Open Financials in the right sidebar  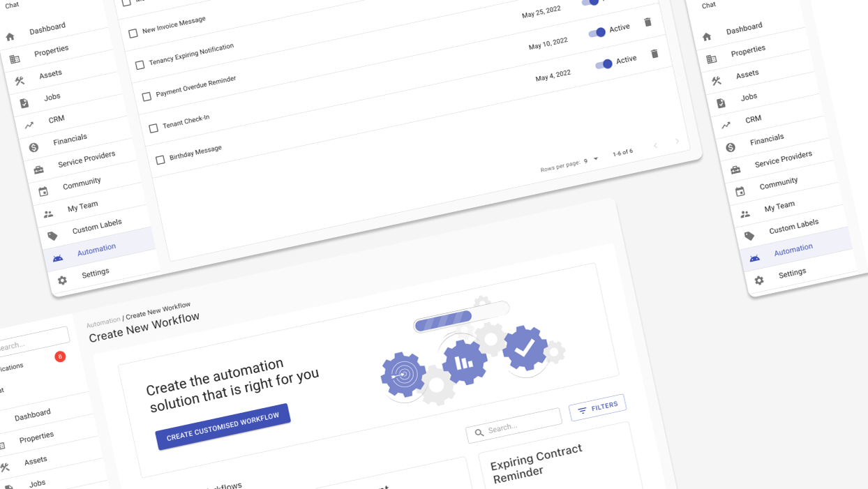pos(767,140)
